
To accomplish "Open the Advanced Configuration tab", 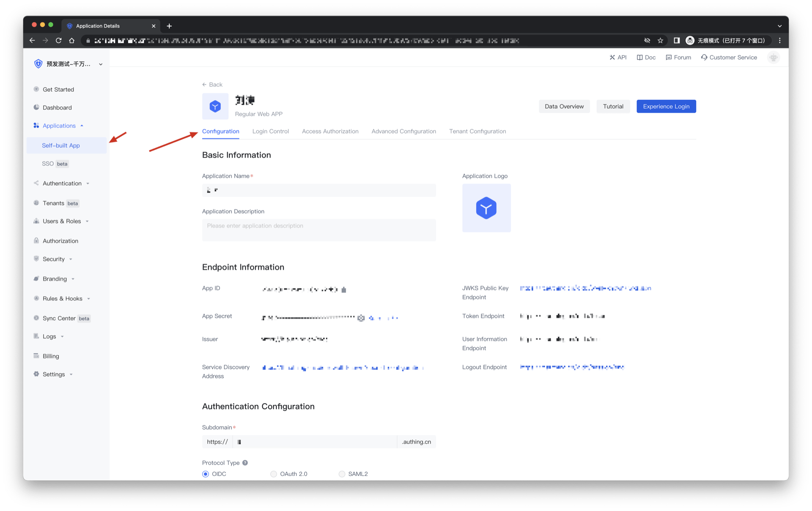I will tap(403, 131).
